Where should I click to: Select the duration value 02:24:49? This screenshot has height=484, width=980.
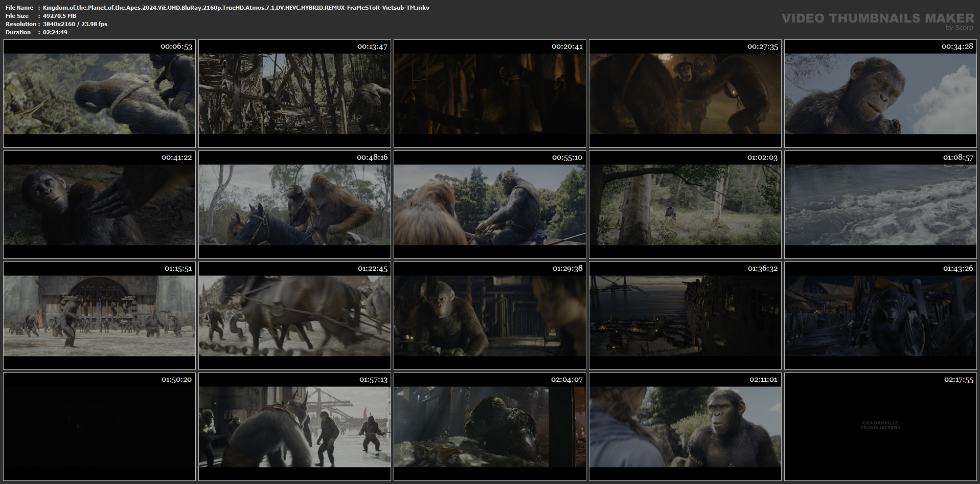(x=55, y=32)
